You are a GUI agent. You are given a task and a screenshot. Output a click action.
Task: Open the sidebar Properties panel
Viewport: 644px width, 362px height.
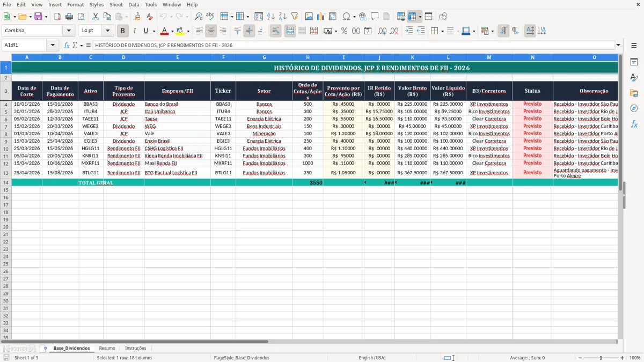tap(634, 62)
